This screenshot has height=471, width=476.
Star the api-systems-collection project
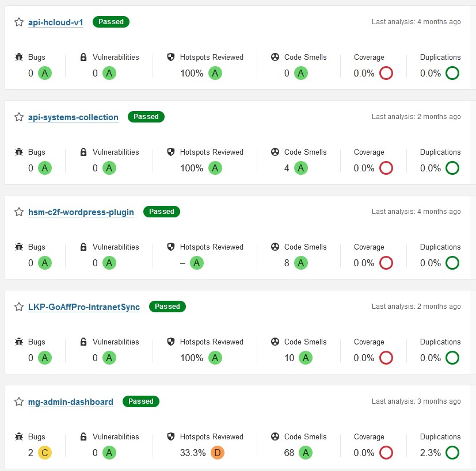click(x=19, y=117)
